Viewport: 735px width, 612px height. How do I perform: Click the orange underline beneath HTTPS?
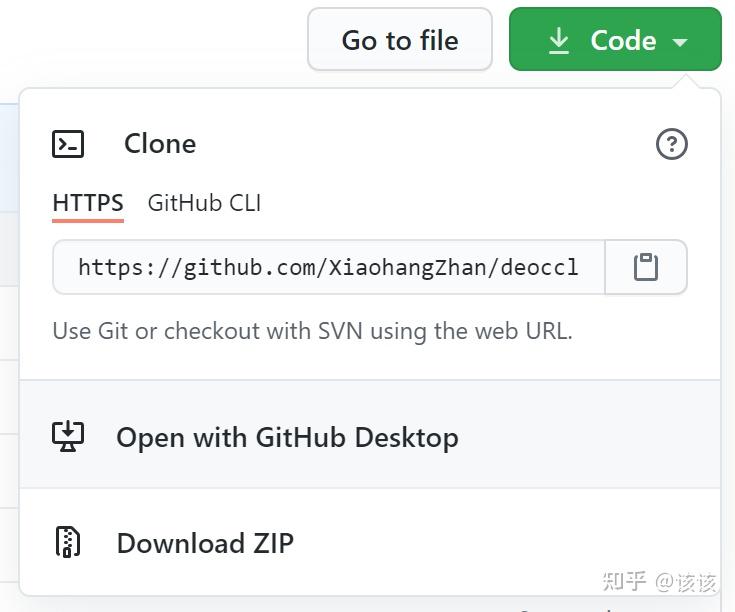88,220
